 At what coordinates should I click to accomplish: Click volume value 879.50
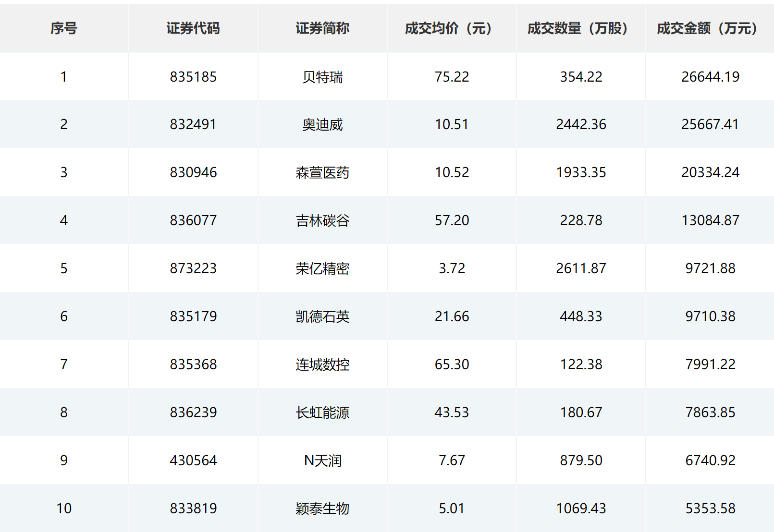581,460
